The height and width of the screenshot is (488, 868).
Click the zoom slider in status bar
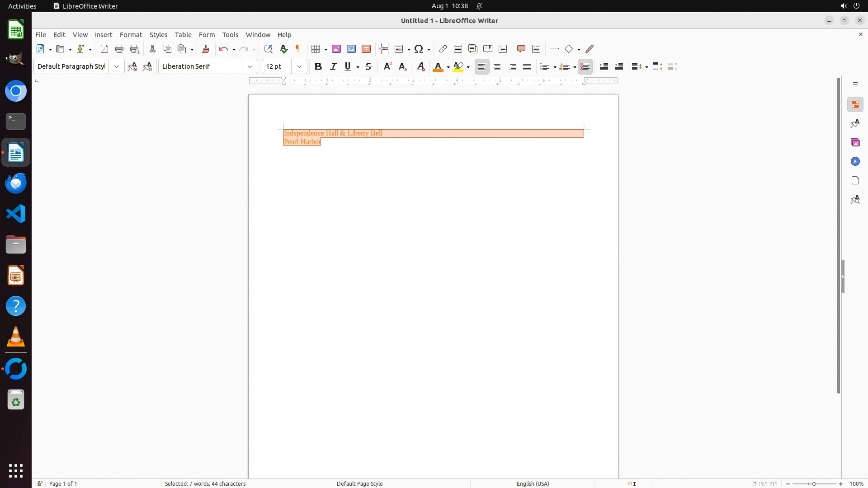[x=814, y=483]
